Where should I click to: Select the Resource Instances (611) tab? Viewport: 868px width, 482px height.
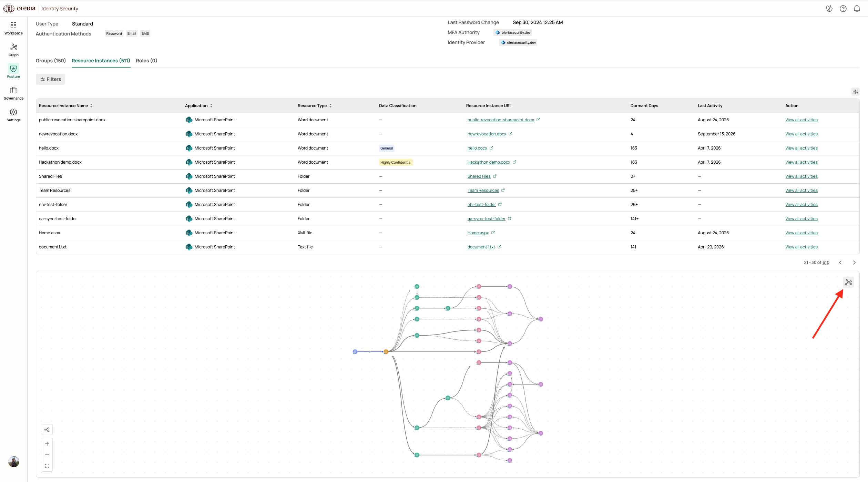pos(101,61)
